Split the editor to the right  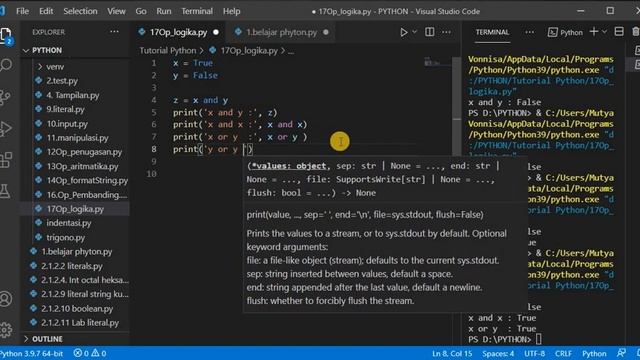(x=430, y=32)
